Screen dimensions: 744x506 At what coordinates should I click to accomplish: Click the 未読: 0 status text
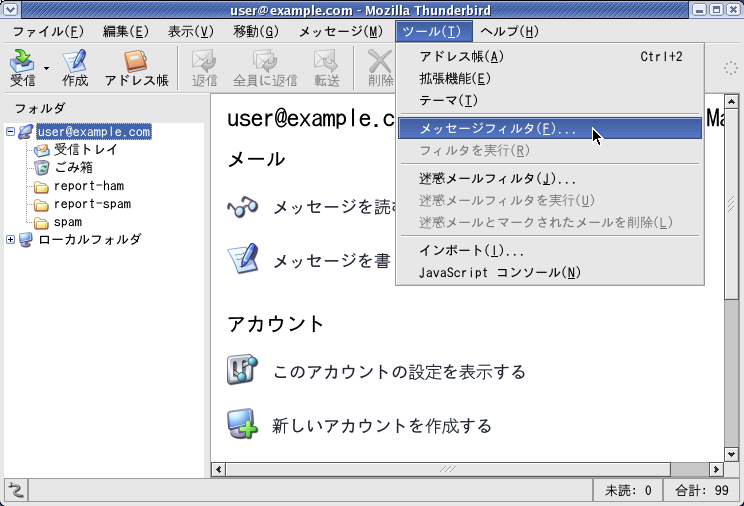pos(628,490)
